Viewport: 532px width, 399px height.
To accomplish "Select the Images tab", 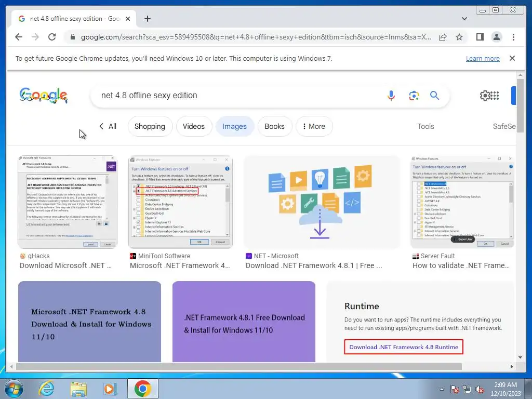I will (234, 126).
